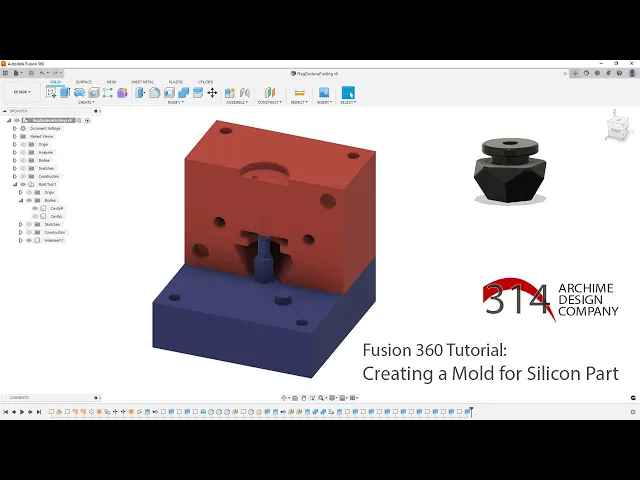Switch to the Surface tab
Screen dimensions: 640x480
84,82
